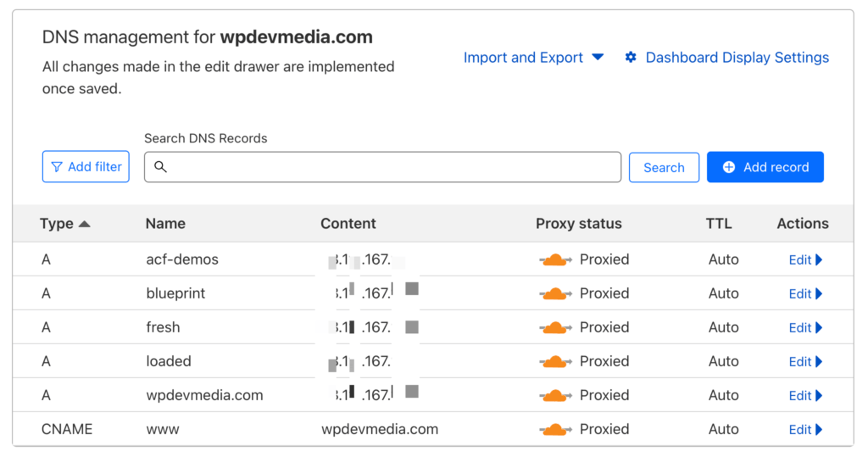Click the Content column header
Viewport: 868px width, 457px height.
pyautogui.click(x=348, y=224)
